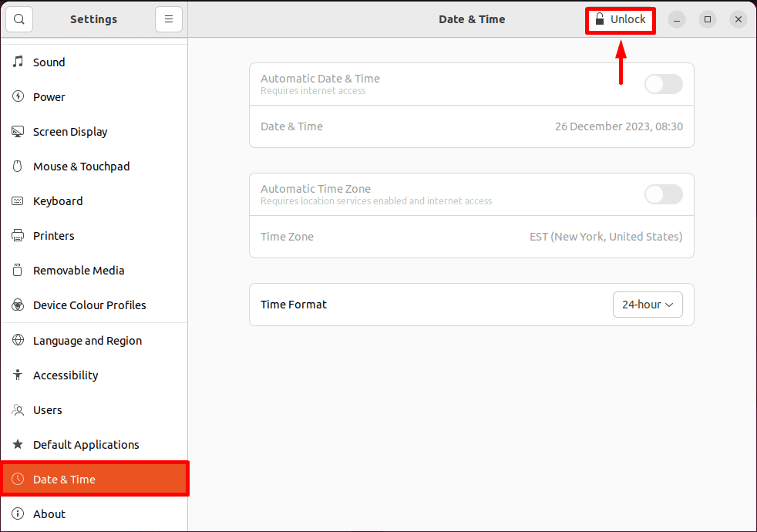757x532 pixels.
Task: Click the 'Automatic Time Zone' label
Action: [316, 189]
